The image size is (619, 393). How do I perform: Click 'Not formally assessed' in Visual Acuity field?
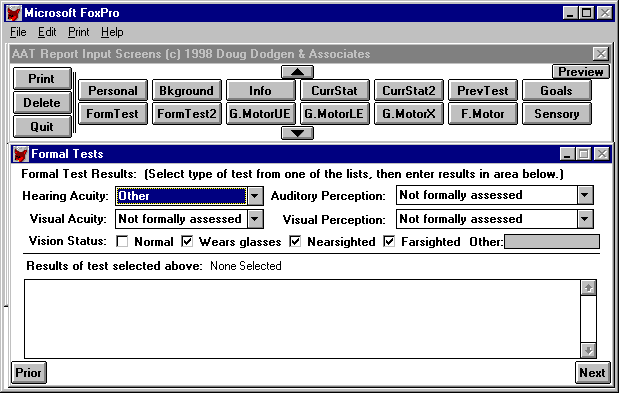[x=180, y=219]
